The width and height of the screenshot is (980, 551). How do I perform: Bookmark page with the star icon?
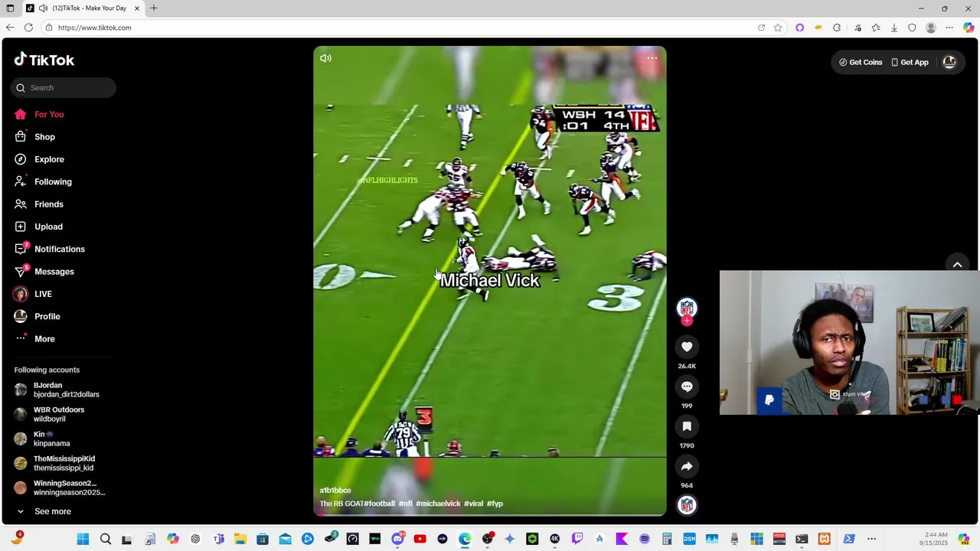click(778, 28)
